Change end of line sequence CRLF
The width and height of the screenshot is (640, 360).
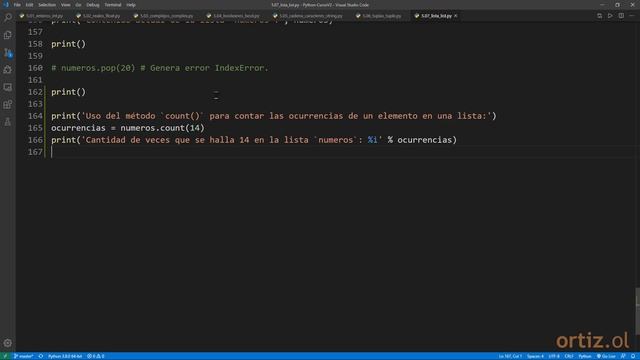[569, 356]
